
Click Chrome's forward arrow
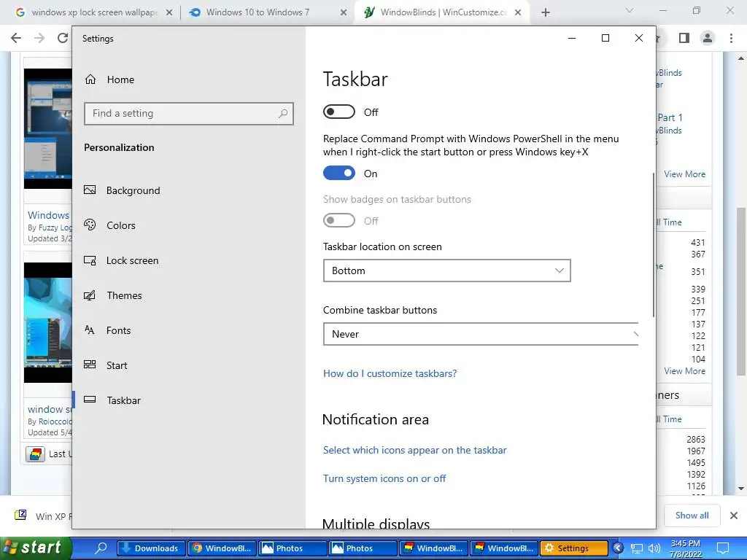(39, 38)
